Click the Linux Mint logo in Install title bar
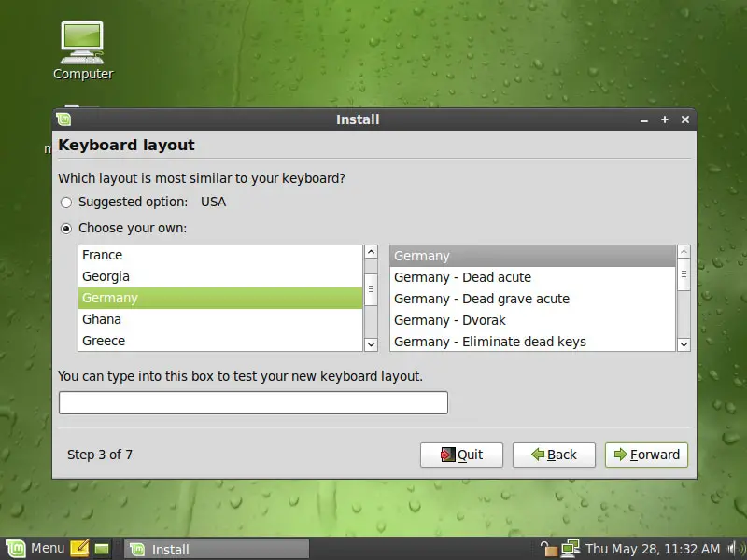Screen dimensions: 747x560 pos(63,119)
